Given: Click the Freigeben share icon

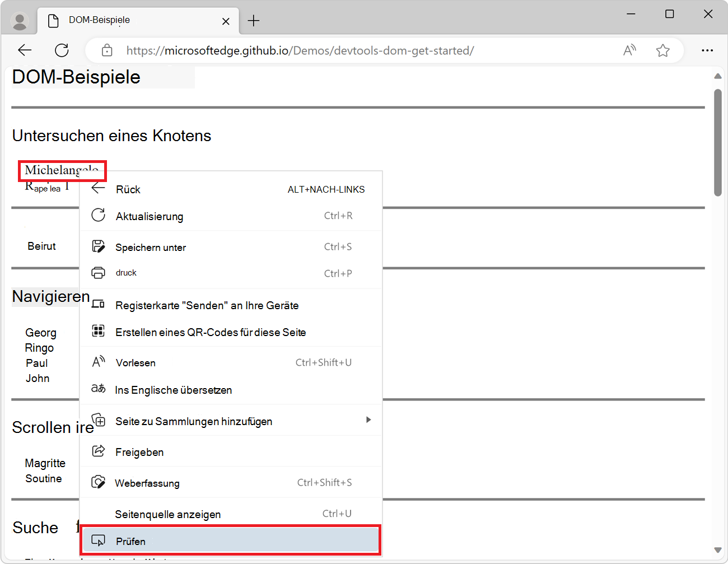Looking at the screenshot, I should [x=99, y=451].
